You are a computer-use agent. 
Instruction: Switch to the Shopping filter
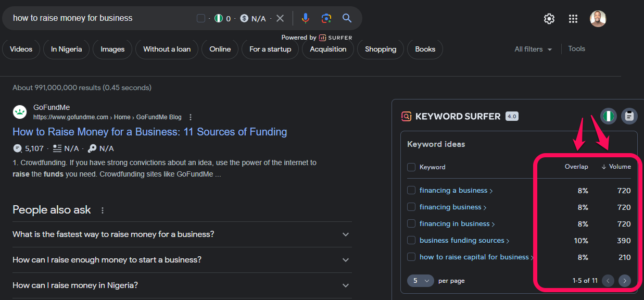pyautogui.click(x=381, y=49)
